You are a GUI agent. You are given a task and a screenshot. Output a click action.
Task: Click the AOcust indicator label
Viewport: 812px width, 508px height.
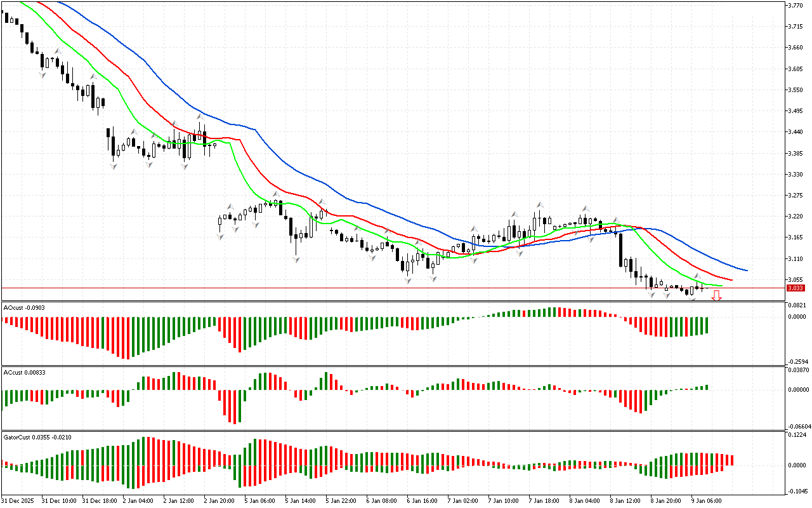pos(22,307)
